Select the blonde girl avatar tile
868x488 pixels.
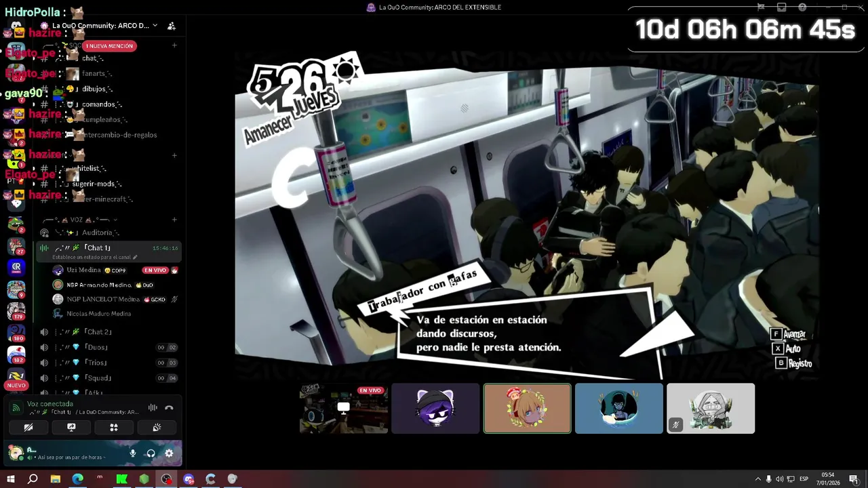[527, 408]
